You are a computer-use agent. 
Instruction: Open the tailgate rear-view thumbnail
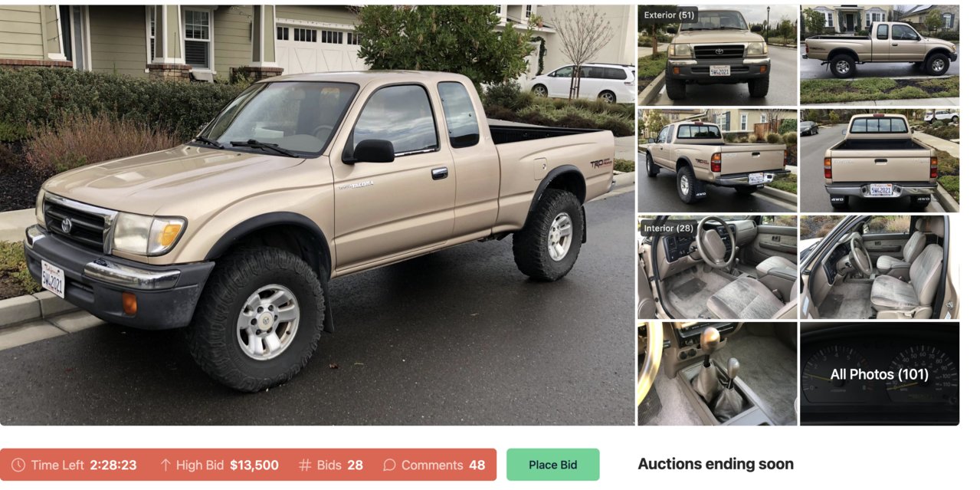click(x=880, y=160)
